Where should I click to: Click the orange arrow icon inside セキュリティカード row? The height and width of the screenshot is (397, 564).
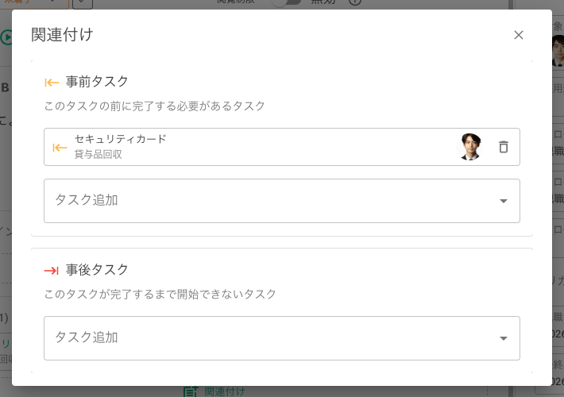pos(60,147)
